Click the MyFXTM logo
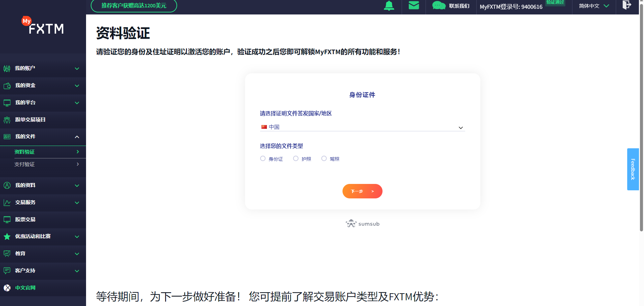 tap(43, 26)
